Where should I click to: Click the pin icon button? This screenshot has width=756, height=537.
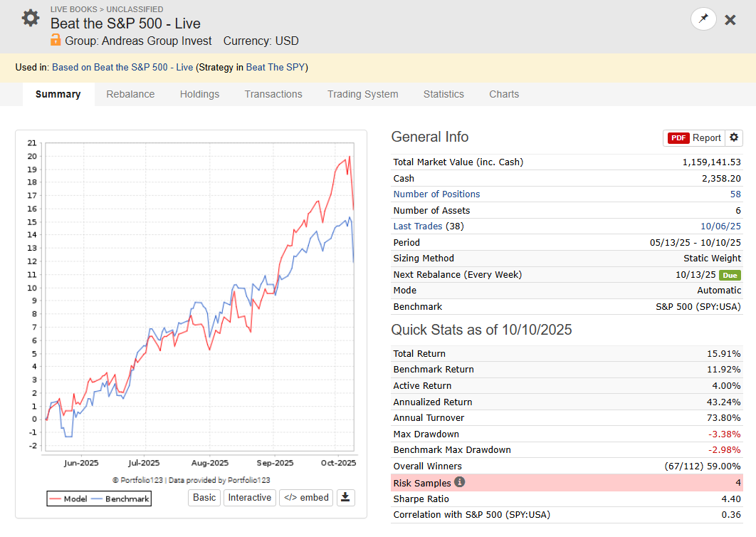click(x=703, y=19)
